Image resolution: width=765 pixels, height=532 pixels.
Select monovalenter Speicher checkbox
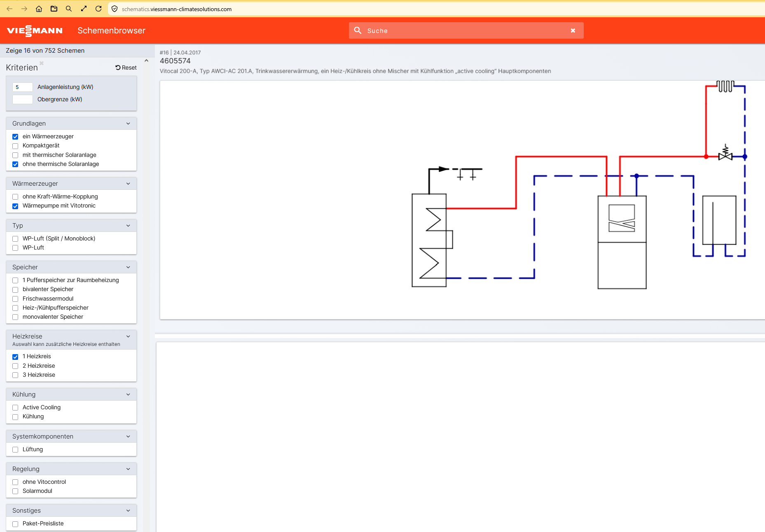pos(15,317)
